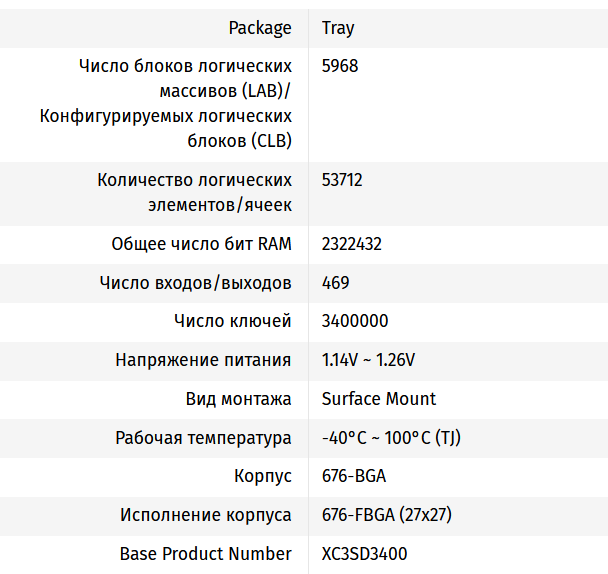Click the XC3SD3400 base product number
608x574 pixels.
365,554
